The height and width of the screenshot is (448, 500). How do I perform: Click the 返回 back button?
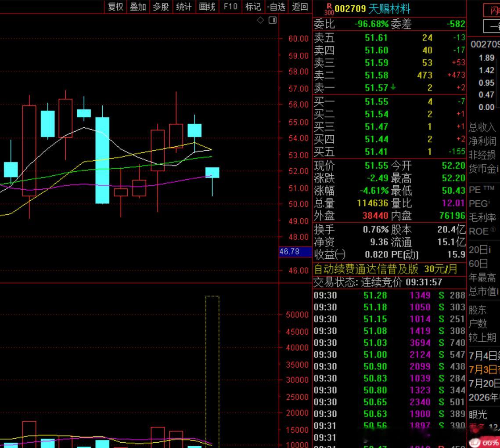click(x=300, y=7)
